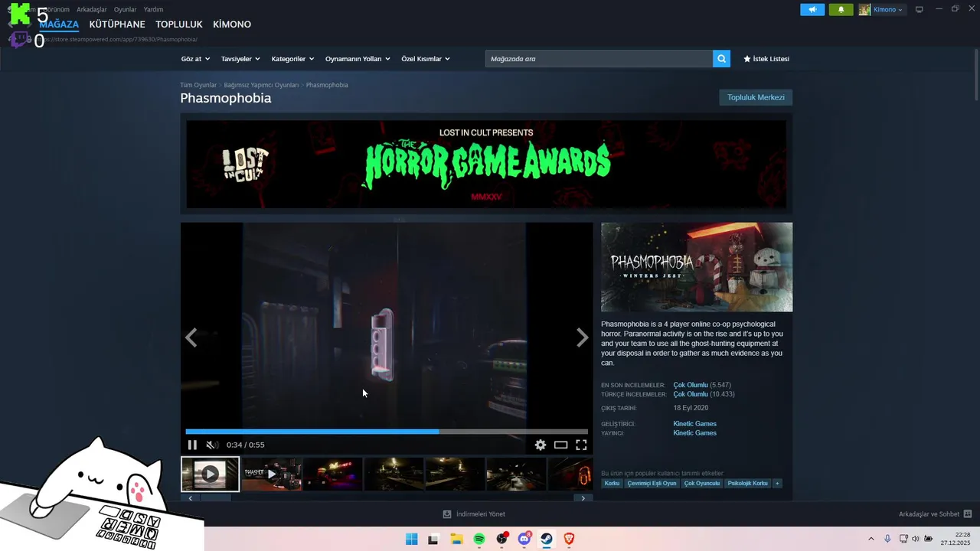The height and width of the screenshot is (551, 980).
Task: Select the 'Psikolojik Korku' tag
Action: [747, 484]
